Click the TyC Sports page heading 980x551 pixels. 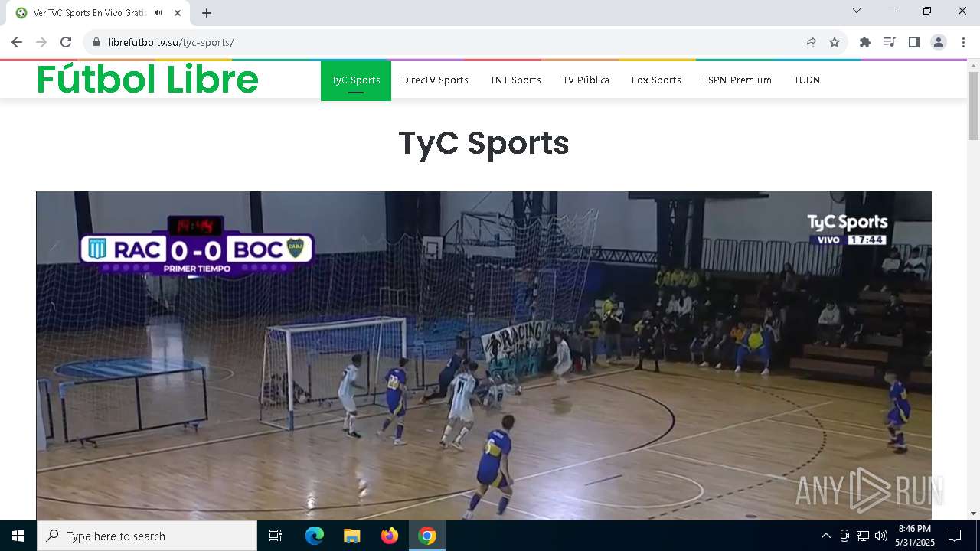pyautogui.click(x=484, y=143)
